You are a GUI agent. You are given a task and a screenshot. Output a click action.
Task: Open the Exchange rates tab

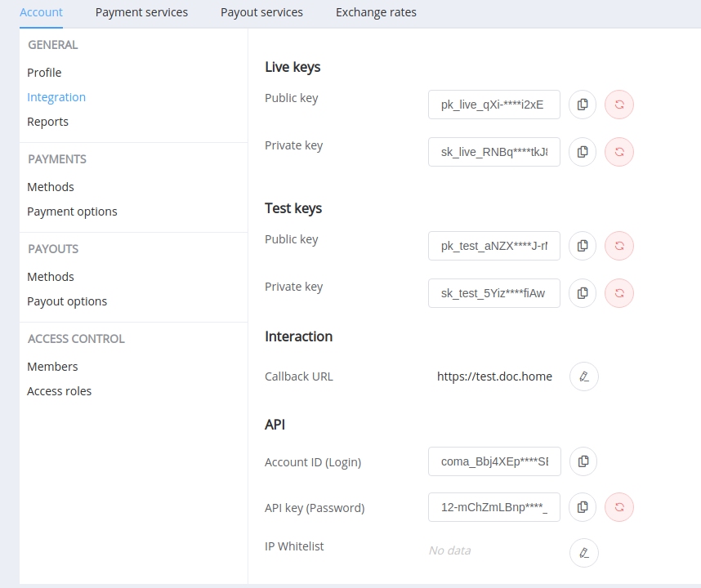(x=376, y=12)
